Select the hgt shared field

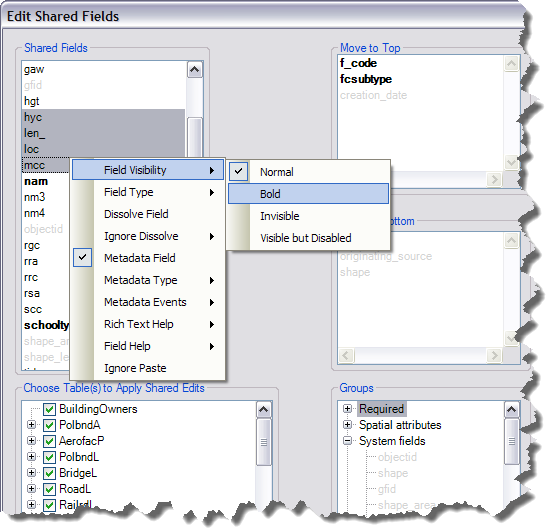103,101
